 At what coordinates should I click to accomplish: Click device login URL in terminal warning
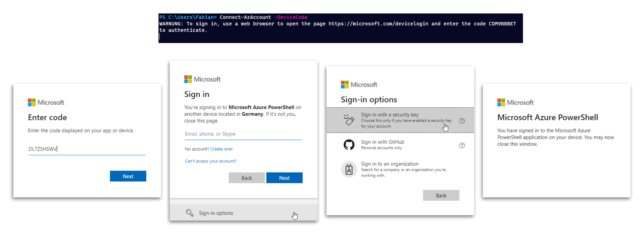[378, 24]
